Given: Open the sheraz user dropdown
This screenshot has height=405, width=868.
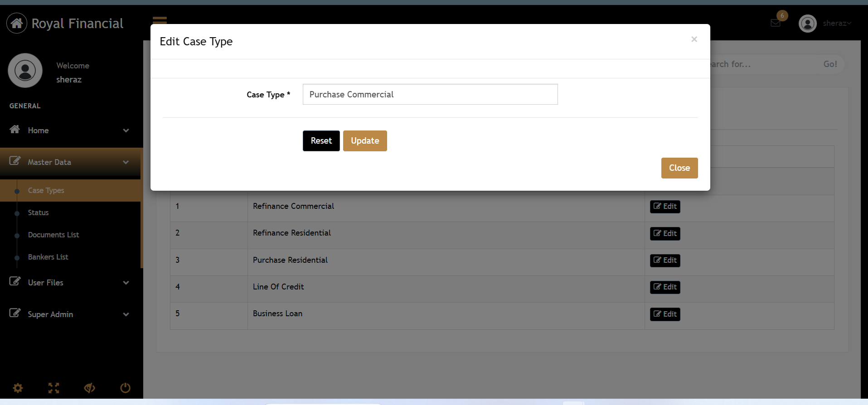Looking at the screenshot, I should click(x=837, y=23).
